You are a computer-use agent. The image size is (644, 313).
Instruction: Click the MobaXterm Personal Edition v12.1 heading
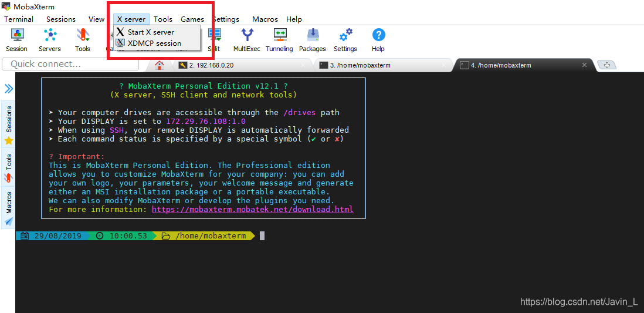pyautogui.click(x=204, y=86)
